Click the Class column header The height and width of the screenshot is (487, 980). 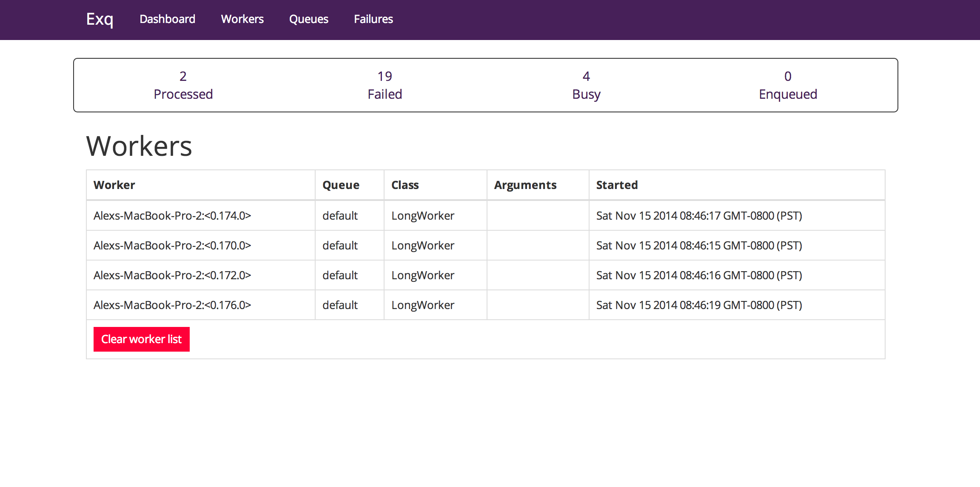click(405, 185)
